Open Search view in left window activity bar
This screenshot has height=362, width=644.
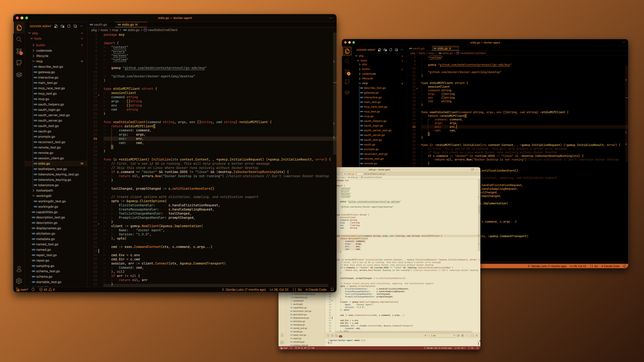pyautogui.click(x=19, y=39)
